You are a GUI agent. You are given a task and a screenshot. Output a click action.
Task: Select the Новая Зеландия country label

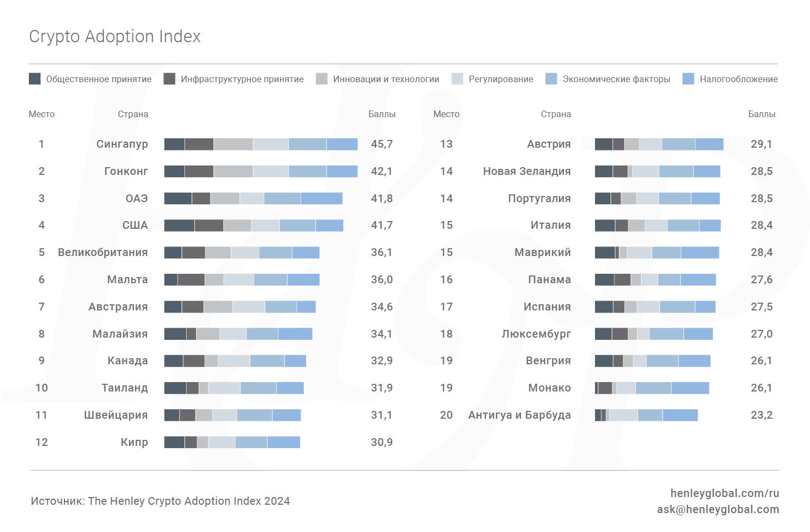coord(527,172)
